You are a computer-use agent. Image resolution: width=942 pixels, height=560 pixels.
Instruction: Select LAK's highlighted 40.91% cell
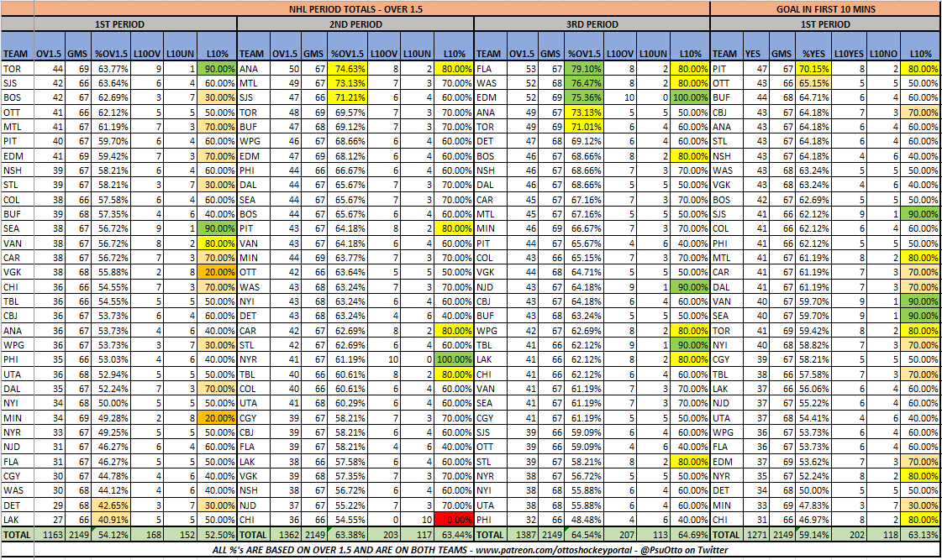tap(111, 520)
